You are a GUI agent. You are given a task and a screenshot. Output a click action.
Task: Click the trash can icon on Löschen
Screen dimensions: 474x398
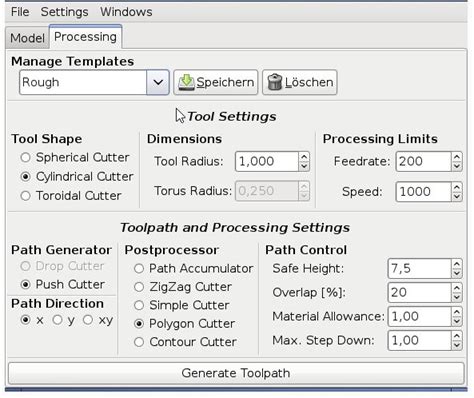click(275, 82)
